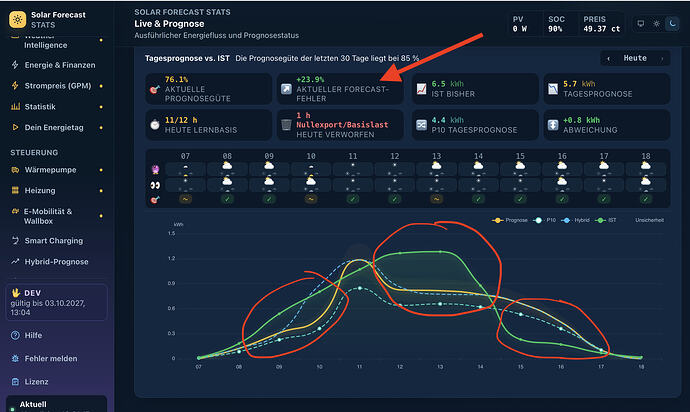This screenshot has width=690, height=412.
Task: Click the Aktuelle Prognosegüte target icon
Action: pos(154,89)
